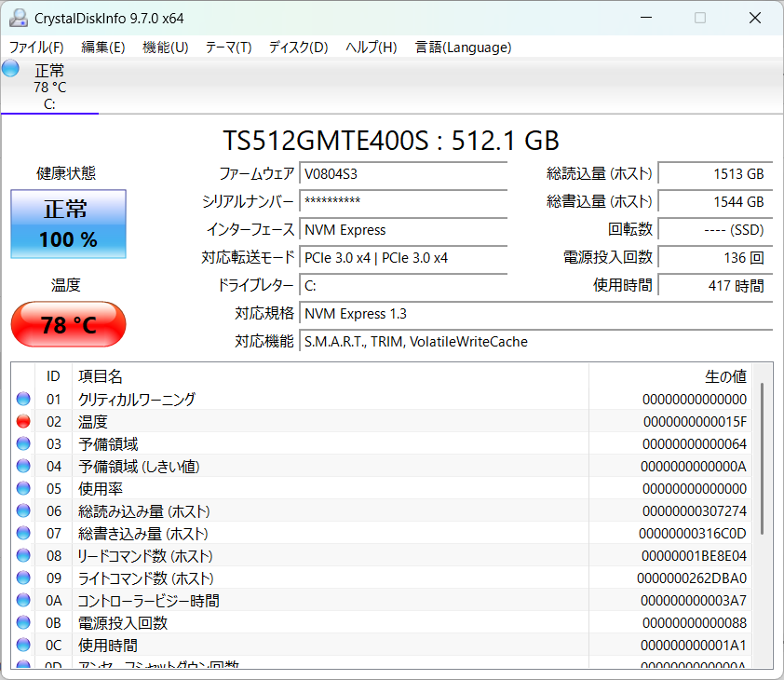
Task: Click the drive letter field C:
Action: (403, 286)
